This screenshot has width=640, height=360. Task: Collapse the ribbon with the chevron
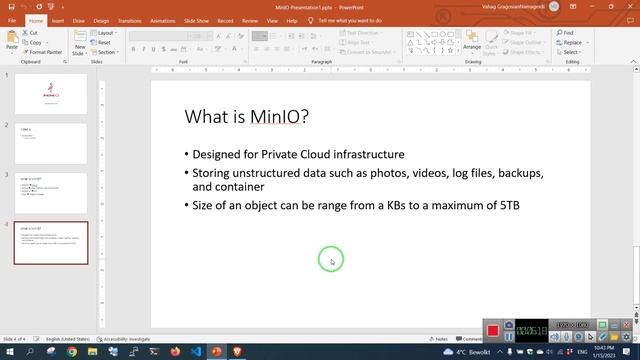(x=633, y=61)
